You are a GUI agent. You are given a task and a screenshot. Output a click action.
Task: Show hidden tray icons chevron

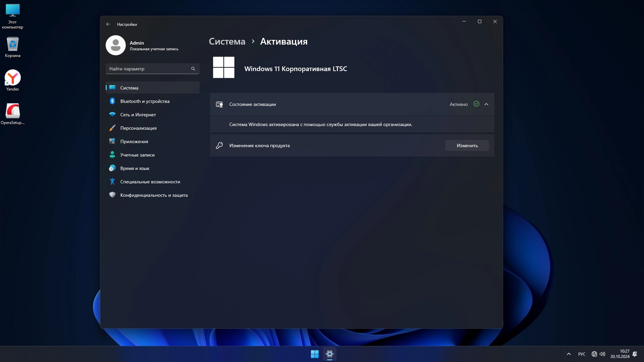(x=569, y=354)
